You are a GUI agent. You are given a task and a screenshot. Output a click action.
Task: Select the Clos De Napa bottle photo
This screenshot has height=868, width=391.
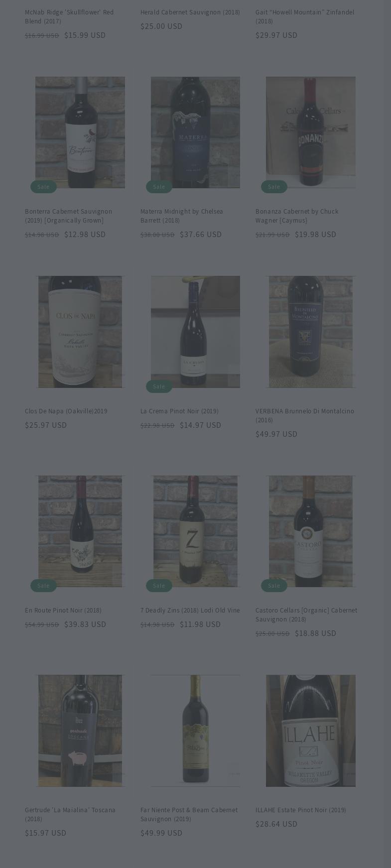pos(80,332)
